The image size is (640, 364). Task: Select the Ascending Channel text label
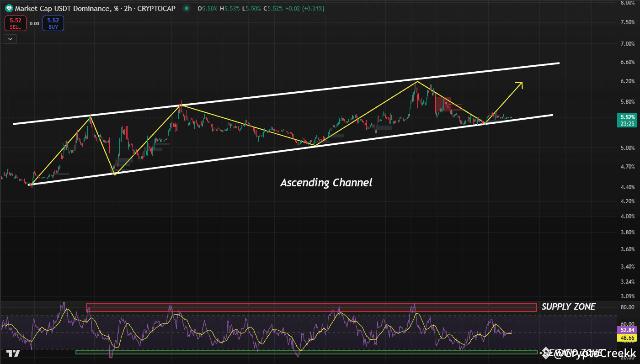tap(326, 183)
